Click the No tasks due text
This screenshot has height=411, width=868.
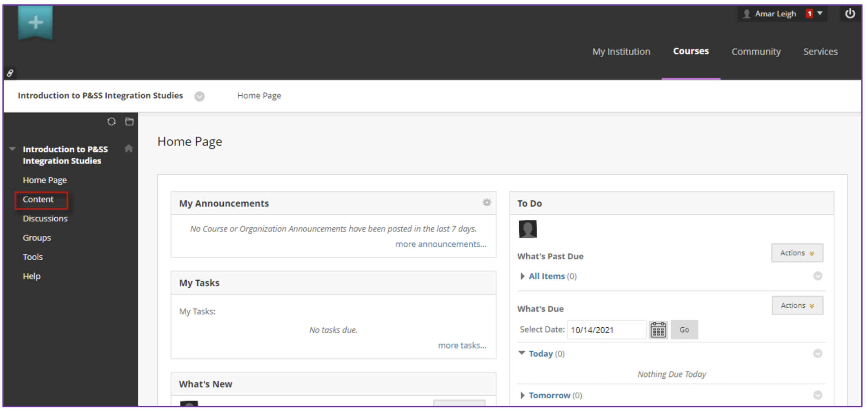tap(333, 330)
